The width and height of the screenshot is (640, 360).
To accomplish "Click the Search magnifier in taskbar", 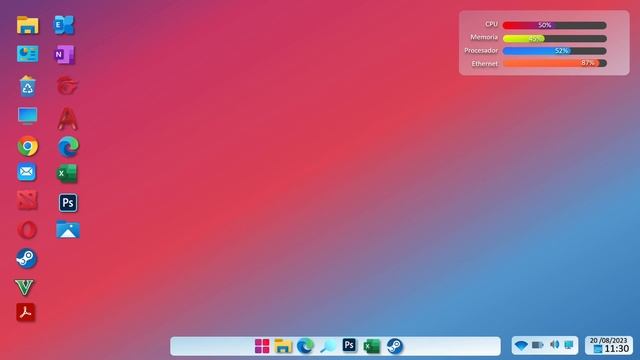I will (x=328, y=346).
